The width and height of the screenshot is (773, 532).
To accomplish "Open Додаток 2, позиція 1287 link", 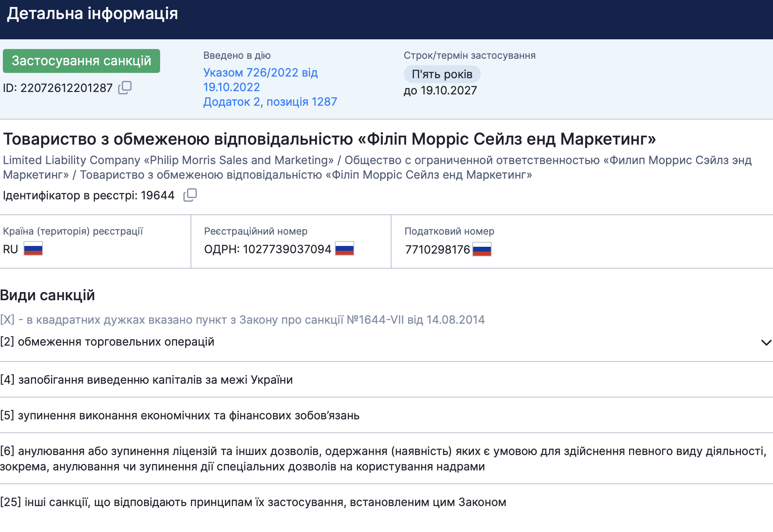I will click(x=270, y=102).
